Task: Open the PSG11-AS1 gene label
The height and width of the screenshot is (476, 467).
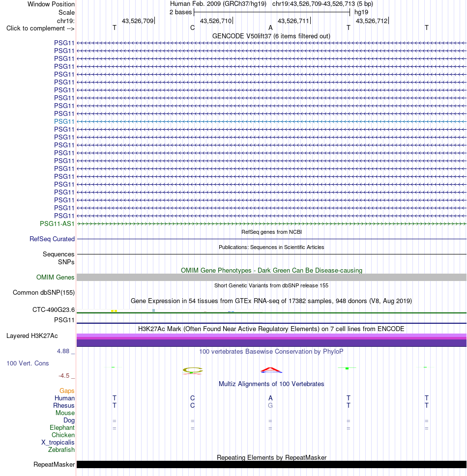Action: (x=57, y=224)
